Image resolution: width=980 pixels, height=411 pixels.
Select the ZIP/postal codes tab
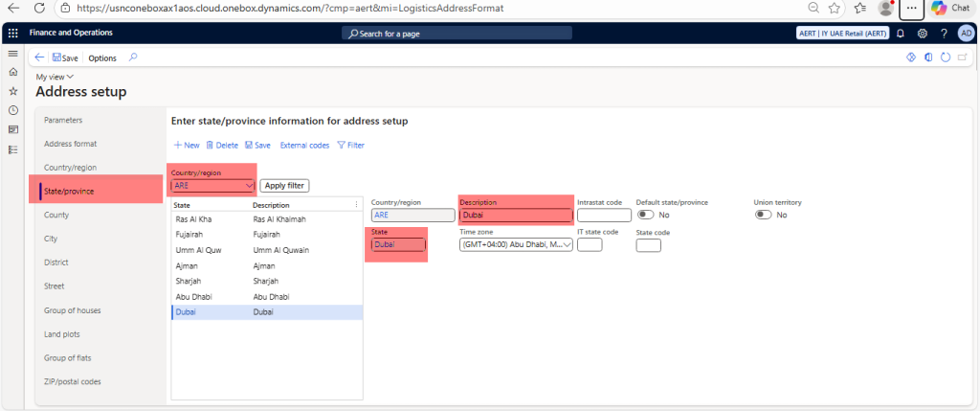pos(73,381)
